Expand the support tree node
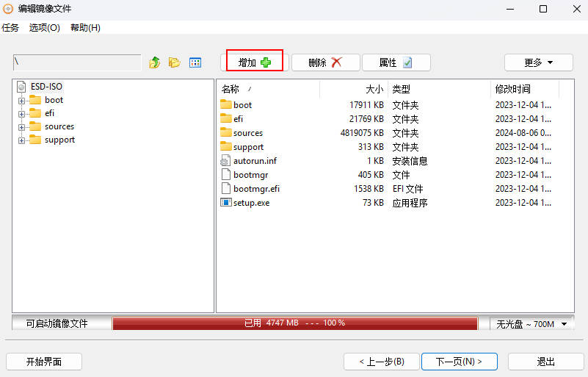Image resolution: width=588 pixels, height=377 pixels. click(22, 140)
